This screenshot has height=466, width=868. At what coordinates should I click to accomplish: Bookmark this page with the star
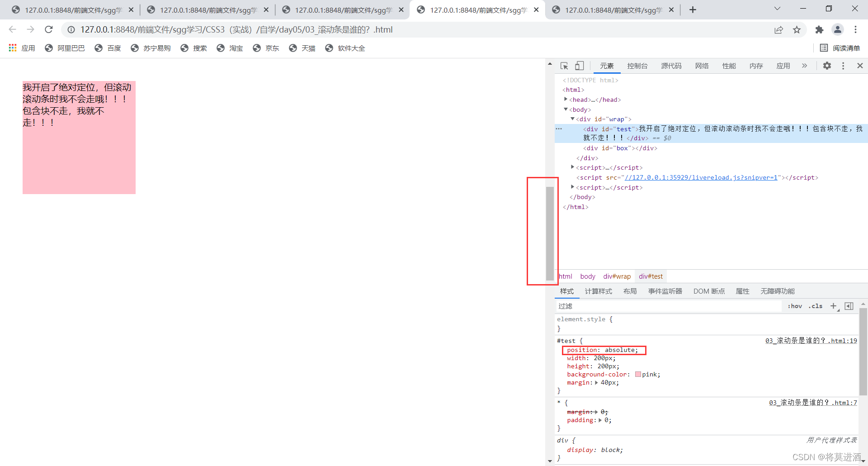click(797, 29)
